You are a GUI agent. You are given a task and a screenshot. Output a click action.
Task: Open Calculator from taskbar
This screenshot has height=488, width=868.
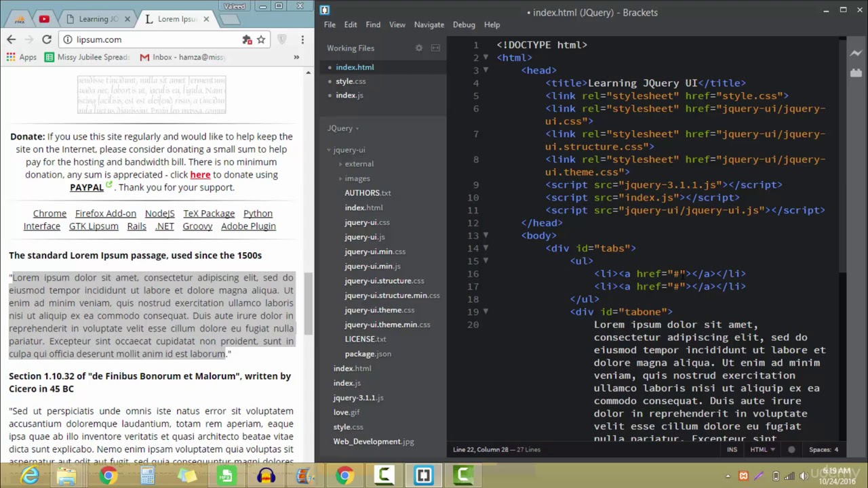[x=147, y=476]
